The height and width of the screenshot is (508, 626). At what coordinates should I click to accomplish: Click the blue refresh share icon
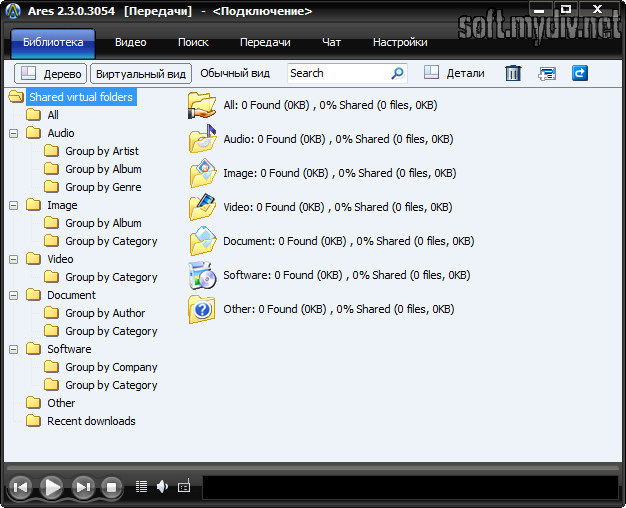coord(580,73)
